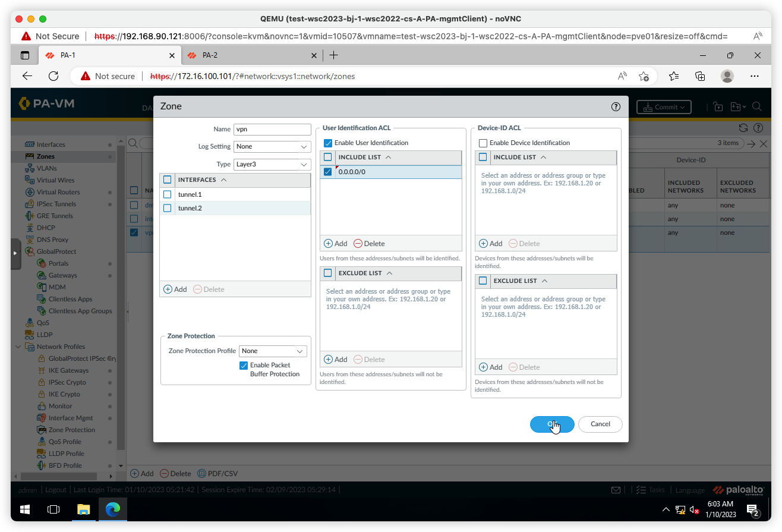Click the Zone dialog help icon
The image size is (782, 532).
616,107
